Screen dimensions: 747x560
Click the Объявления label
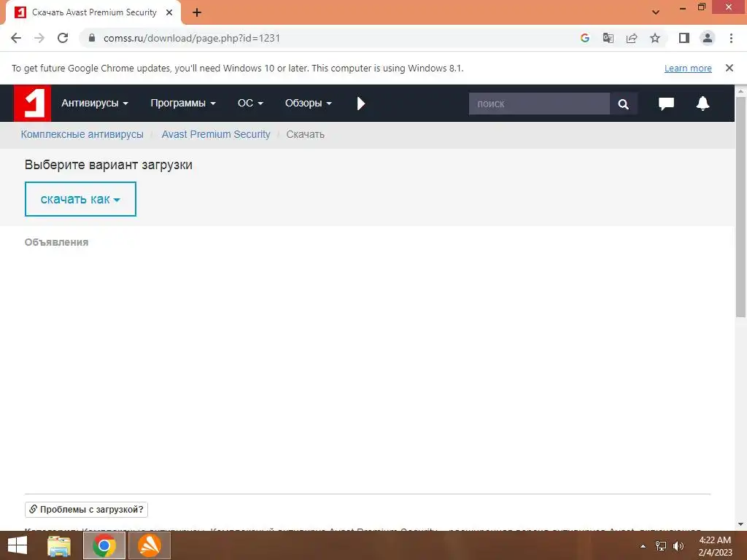pos(56,242)
